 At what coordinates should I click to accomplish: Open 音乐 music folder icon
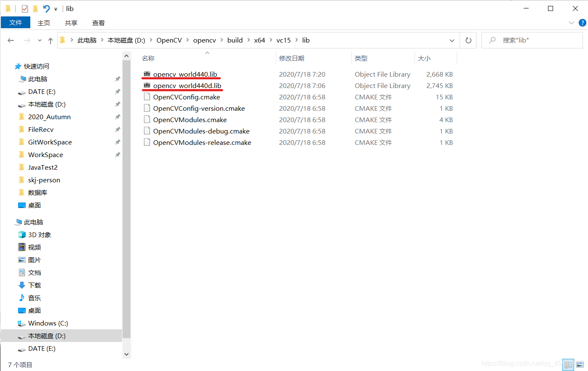click(22, 298)
